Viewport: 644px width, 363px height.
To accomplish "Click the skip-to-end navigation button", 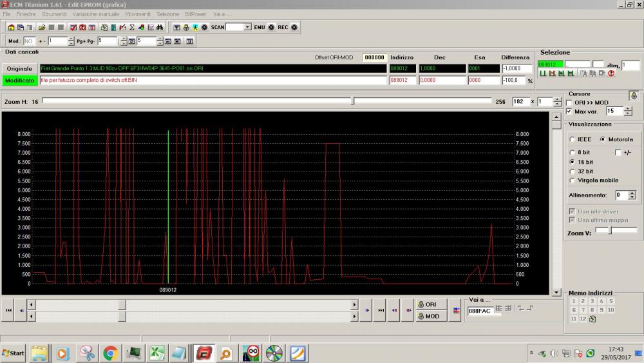I will click(x=381, y=310).
